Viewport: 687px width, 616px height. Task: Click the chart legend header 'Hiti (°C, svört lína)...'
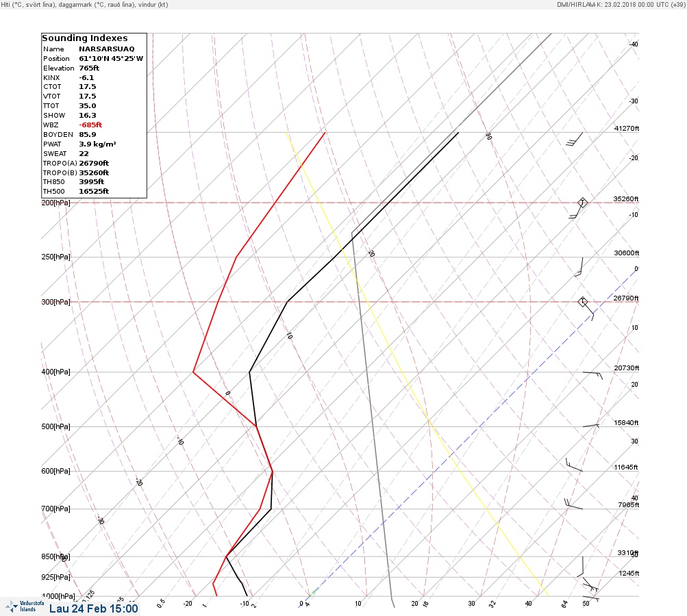[84, 5]
